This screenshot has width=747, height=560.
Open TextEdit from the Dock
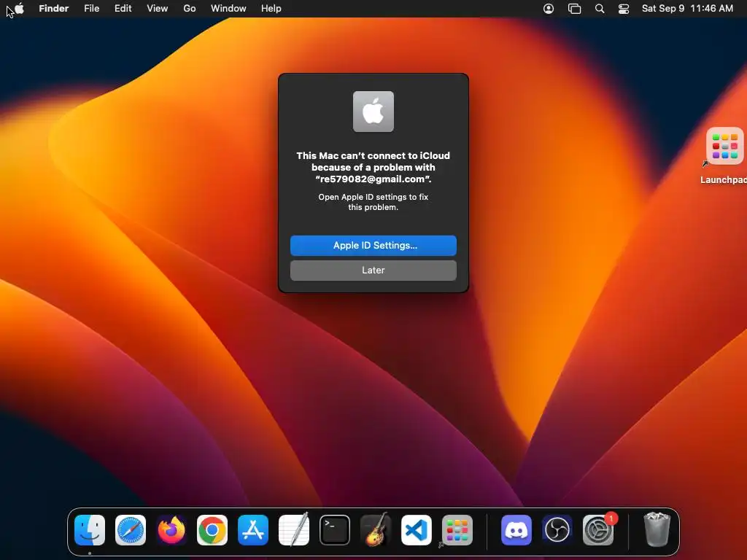(x=294, y=530)
